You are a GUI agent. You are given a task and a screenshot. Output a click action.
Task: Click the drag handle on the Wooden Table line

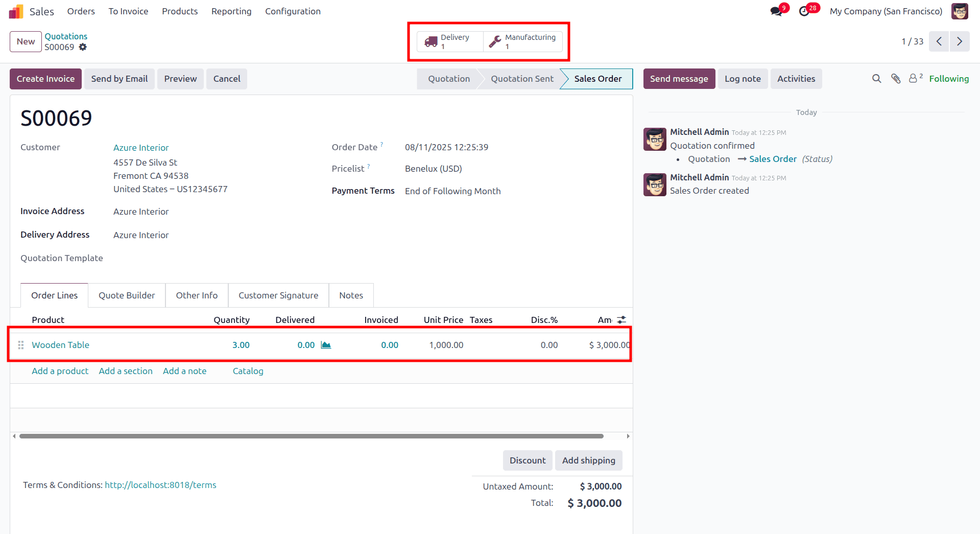tap(21, 345)
